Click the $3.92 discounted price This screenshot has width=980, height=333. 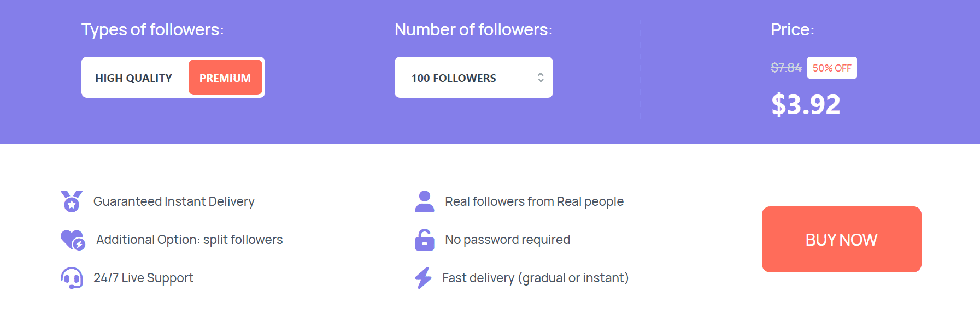[806, 104]
